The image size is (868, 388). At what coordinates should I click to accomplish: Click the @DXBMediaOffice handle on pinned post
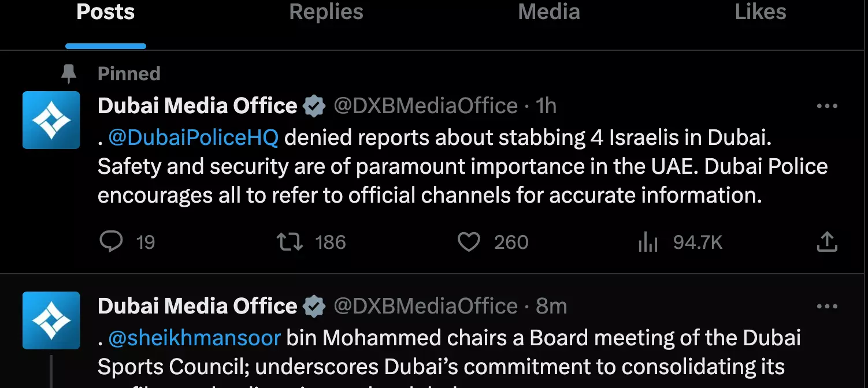tap(425, 106)
